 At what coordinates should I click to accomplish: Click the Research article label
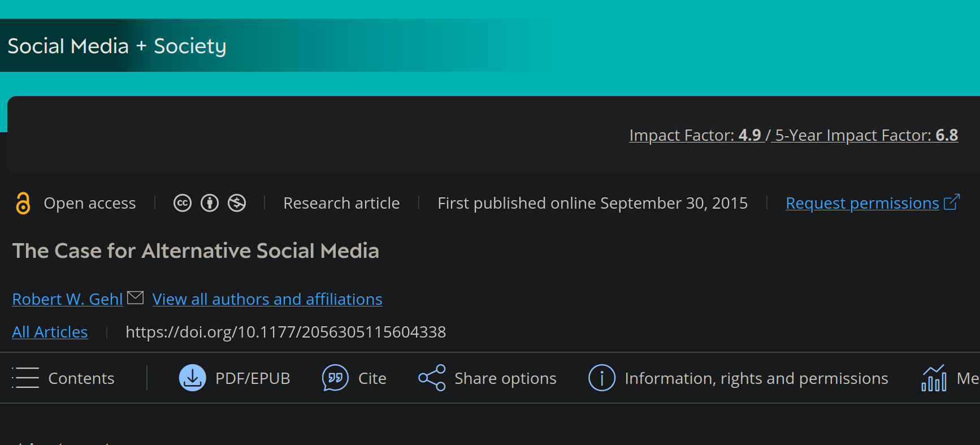[341, 203]
